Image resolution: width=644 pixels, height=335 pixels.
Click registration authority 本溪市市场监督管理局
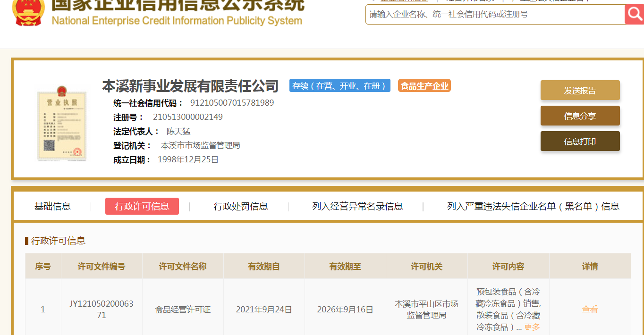[201, 145]
